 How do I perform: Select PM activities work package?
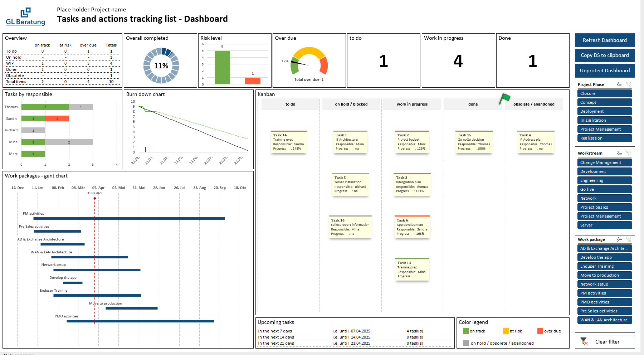pyautogui.click(x=605, y=293)
